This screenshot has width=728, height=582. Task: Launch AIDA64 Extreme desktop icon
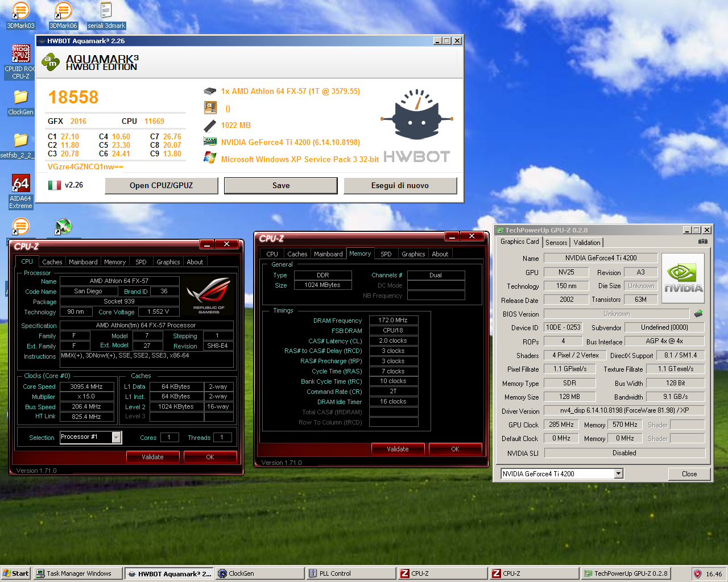(20, 192)
